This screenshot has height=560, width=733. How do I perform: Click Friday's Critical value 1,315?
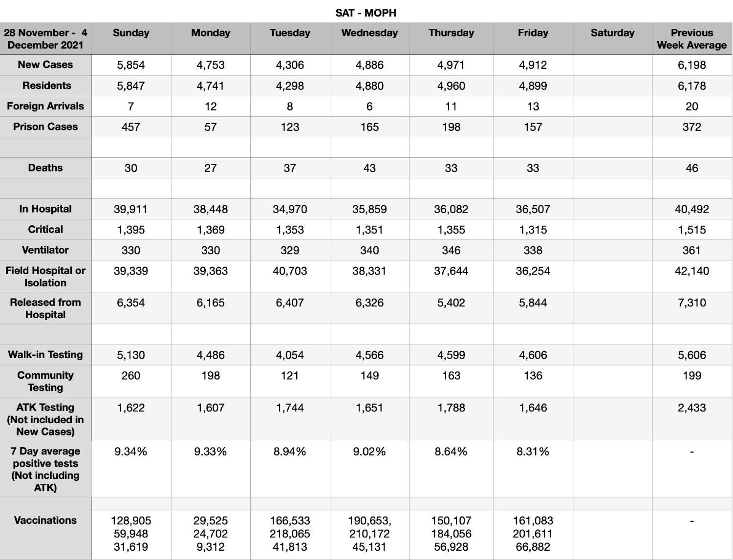(x=533, y=230)
